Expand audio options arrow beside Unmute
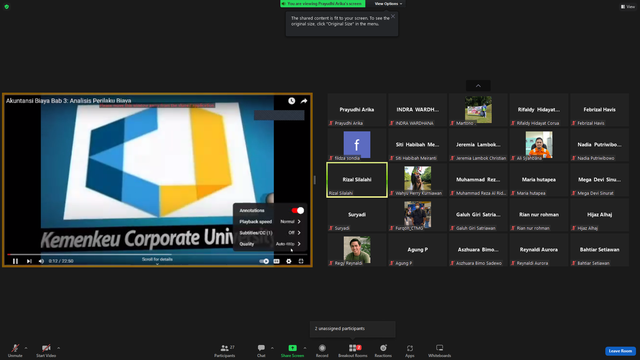The image size is (640, 360). [26, 348]
